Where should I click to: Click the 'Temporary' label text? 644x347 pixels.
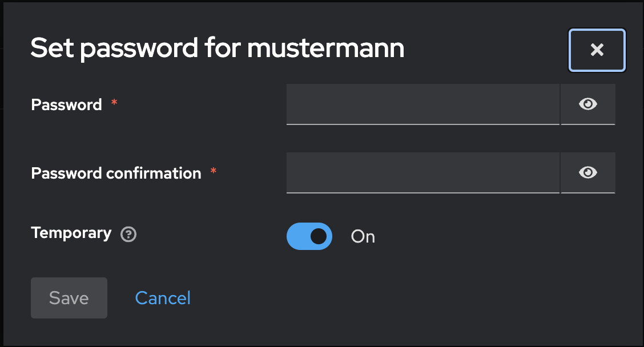71,233
